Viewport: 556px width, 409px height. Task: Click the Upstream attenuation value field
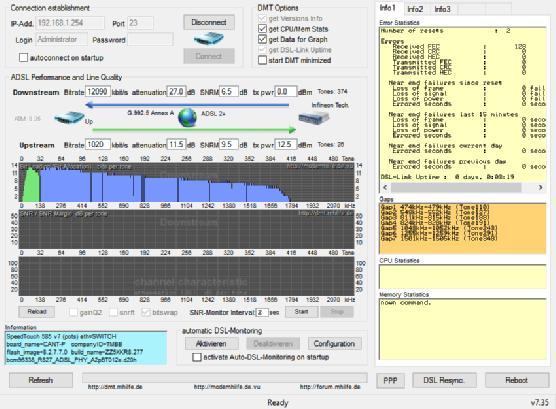177,145
